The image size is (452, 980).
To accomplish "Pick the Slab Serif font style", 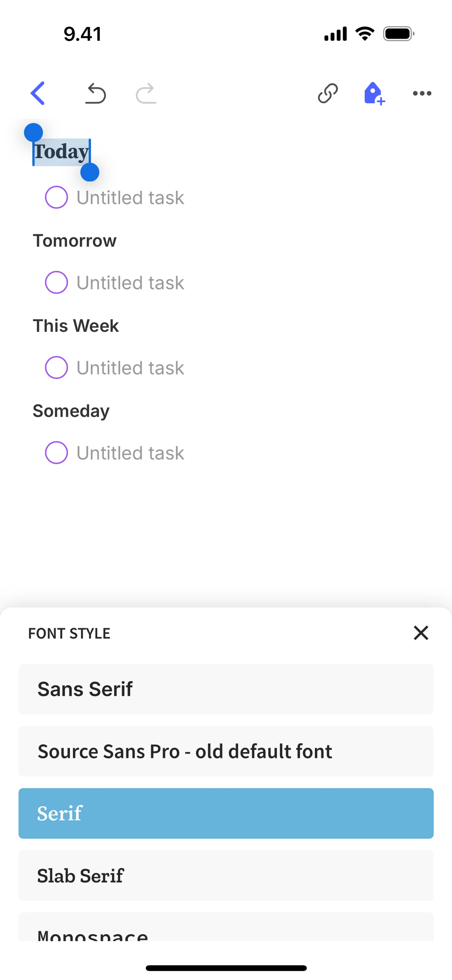I will (x=226, y=875).
